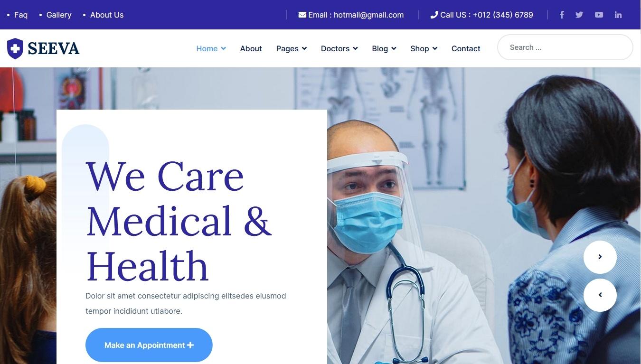Image resolution: width=641 pixels, height=364 pixels.
Task: Expand the Home dropdown menu
Action: [x=211, y=48]
